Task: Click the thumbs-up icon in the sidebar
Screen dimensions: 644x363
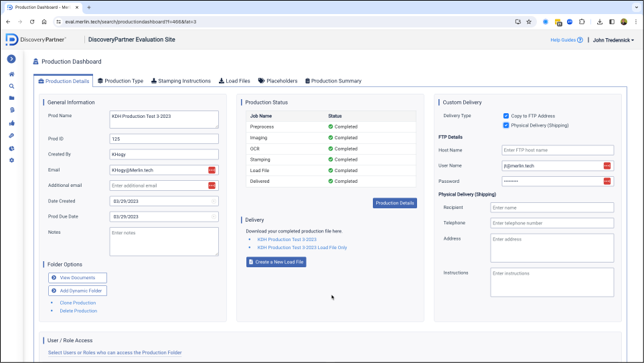Action: (x=11, y=123)
